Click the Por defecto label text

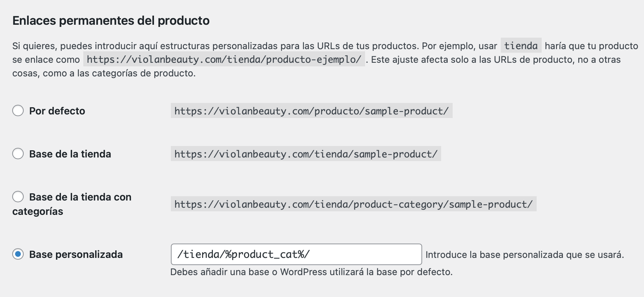coord(57,111)
